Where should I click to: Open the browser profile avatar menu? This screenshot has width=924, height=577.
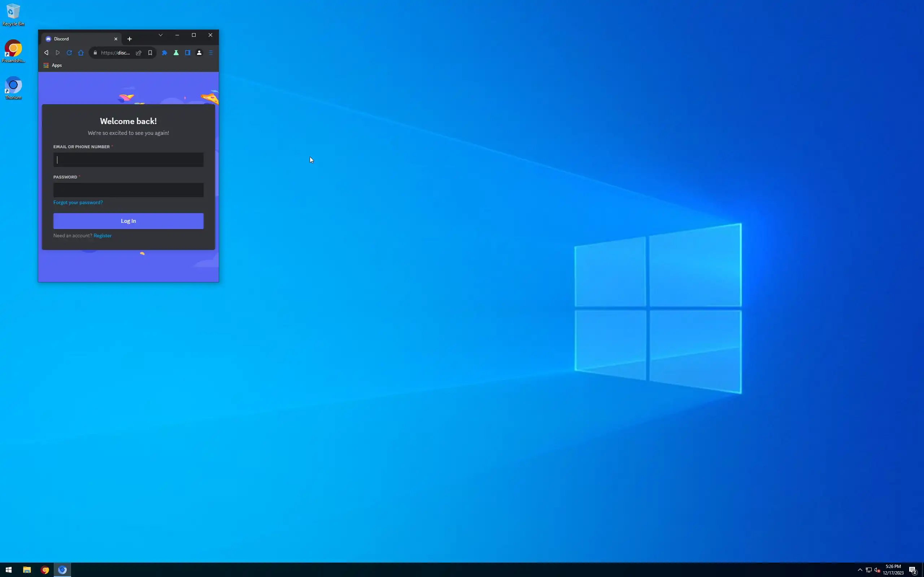point(199,53)
